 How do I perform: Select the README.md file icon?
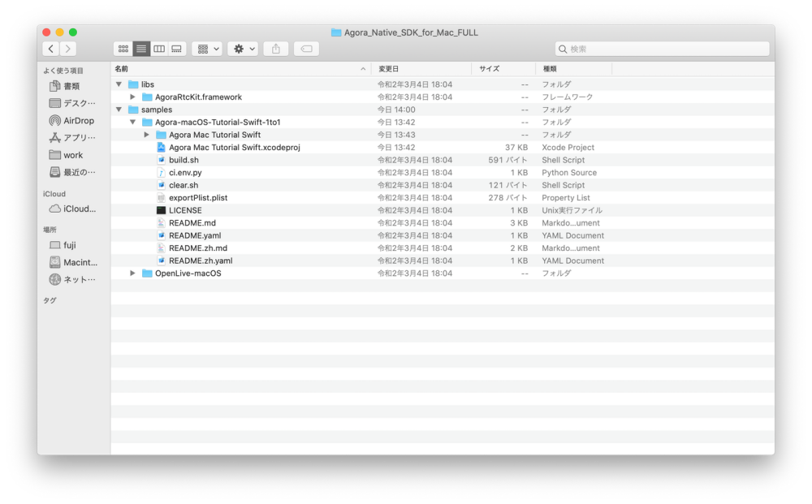(x=161, y=223)
